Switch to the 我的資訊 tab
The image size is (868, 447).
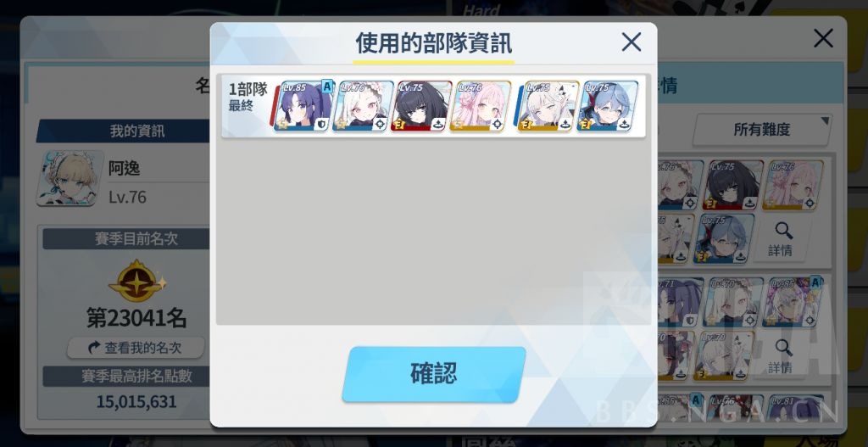click(136, 131)
